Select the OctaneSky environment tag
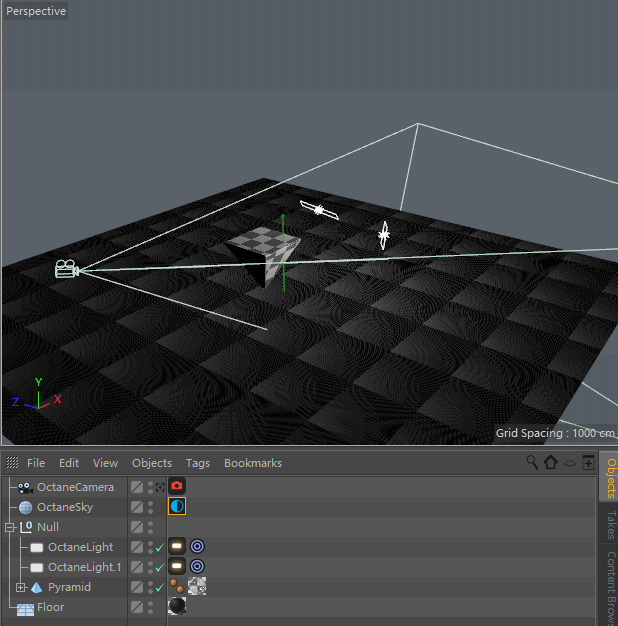 tap(177, 506)
